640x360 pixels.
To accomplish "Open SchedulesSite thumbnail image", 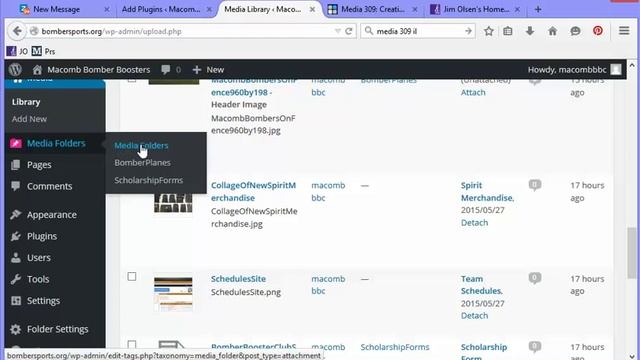I will click(173, 293).
